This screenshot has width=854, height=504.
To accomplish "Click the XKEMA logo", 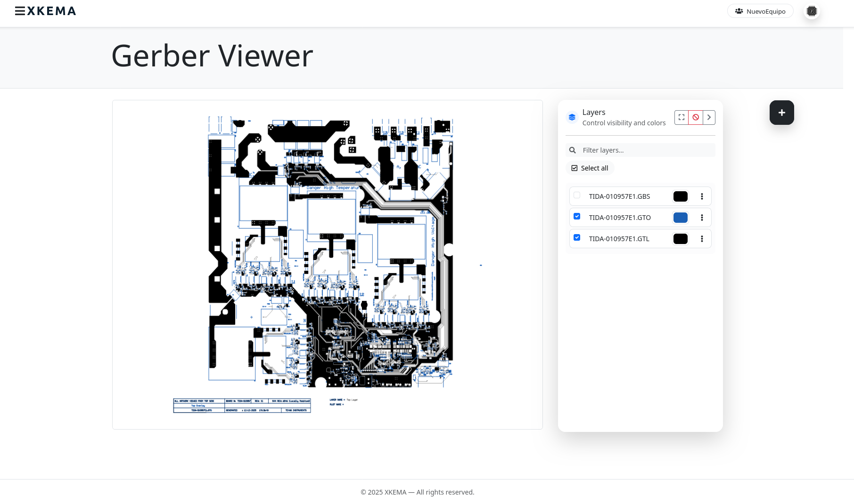I will pyautogui.click(x=51, y=11).
